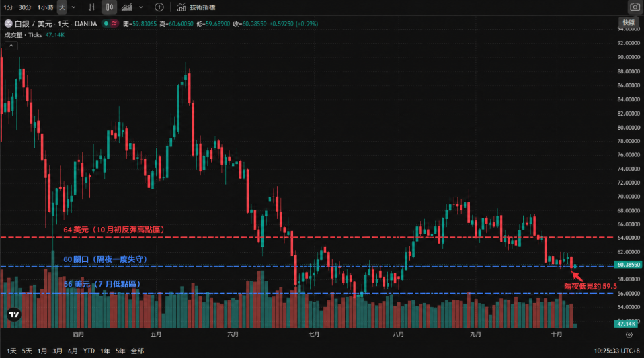Click the 隔夜低見約 59.5 annotation text
The height and width of the screenshot is (358, 644).
[x=590, y=286]
